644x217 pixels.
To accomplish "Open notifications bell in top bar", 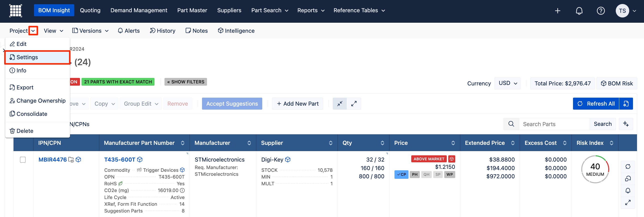I will coord(579,11).
